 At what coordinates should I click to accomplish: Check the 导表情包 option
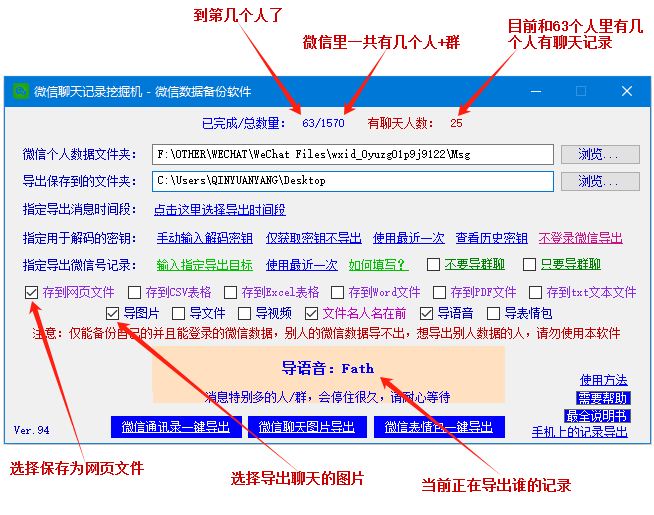493,313
